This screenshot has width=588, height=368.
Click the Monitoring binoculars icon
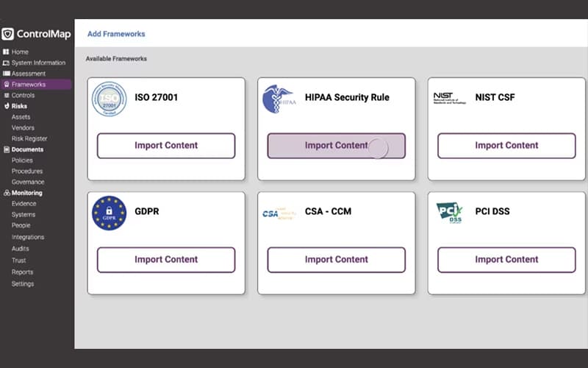(x=7, y=193)
